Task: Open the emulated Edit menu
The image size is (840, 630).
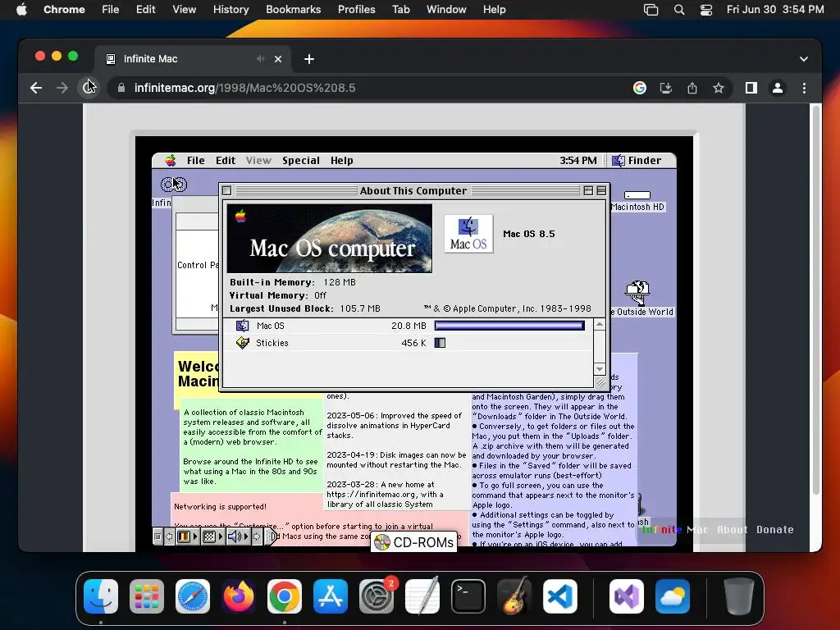Action: pos(226,160)
